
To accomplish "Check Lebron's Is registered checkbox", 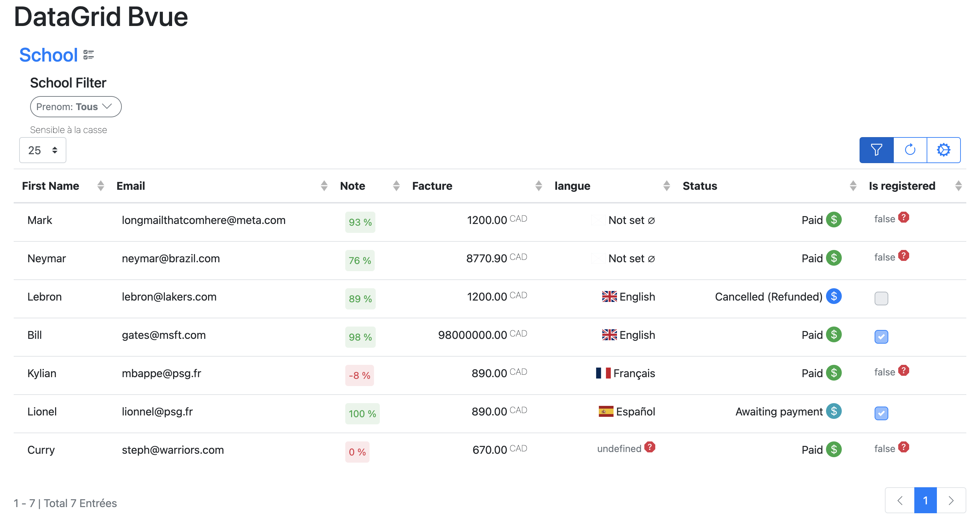I will coord(881,299).
